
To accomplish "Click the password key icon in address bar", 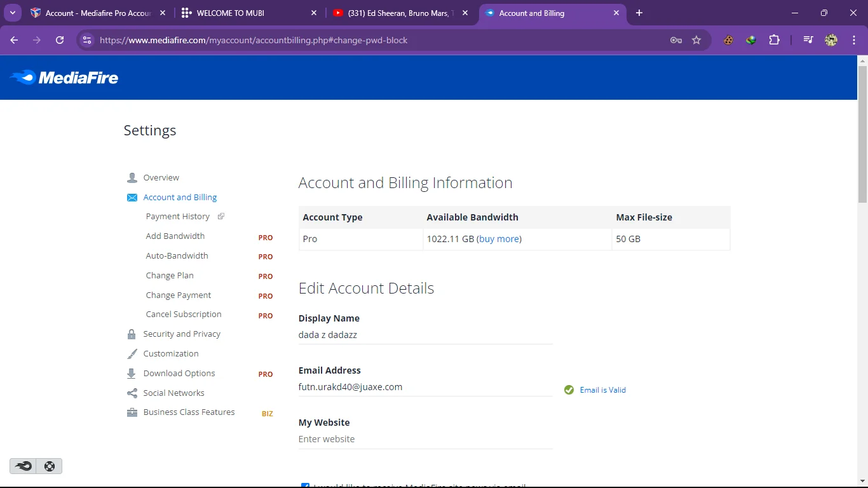I will 676,40.
